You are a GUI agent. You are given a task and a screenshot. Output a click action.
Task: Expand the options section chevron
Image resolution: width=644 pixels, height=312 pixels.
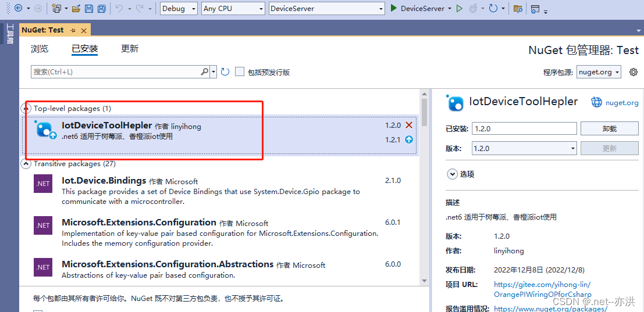(452, 174)
